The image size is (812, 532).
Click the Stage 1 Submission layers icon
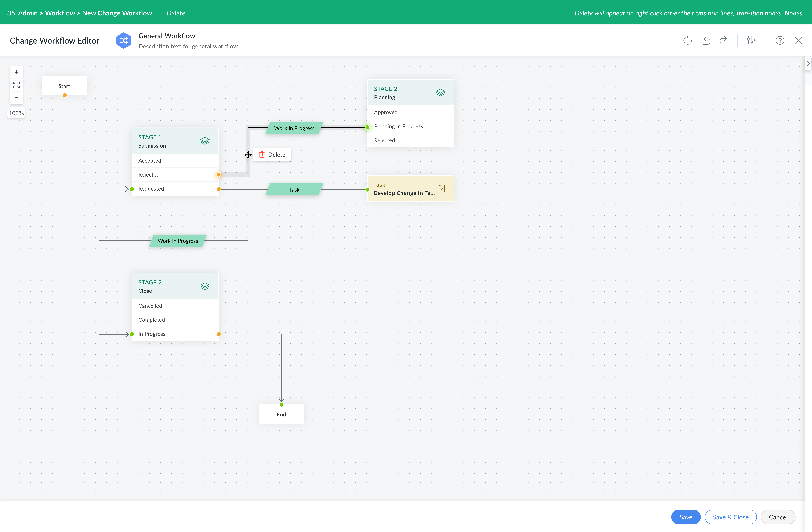pos(205,141)
